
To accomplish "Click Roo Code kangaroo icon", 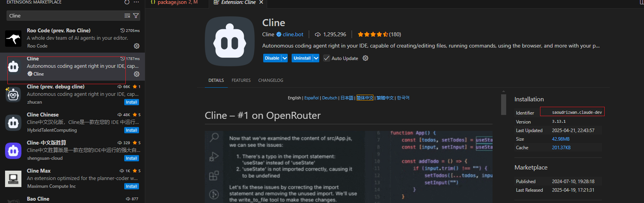I will click(x=13, y=39).
